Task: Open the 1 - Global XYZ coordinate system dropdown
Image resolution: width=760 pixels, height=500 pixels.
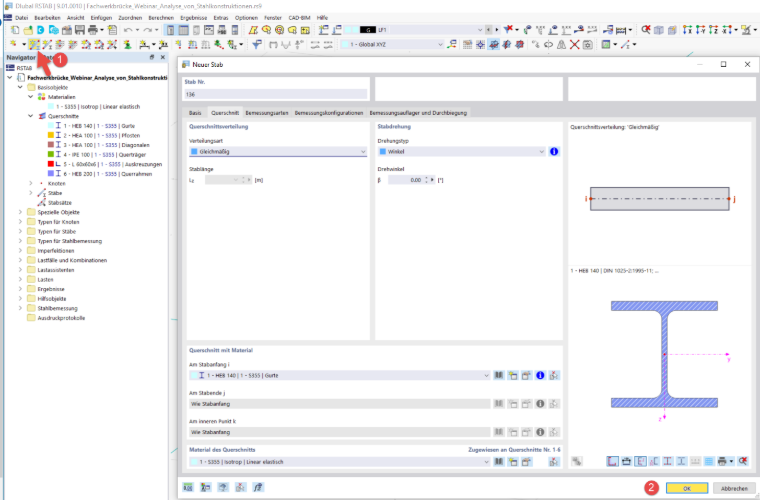Action: (x=392, y=45)
